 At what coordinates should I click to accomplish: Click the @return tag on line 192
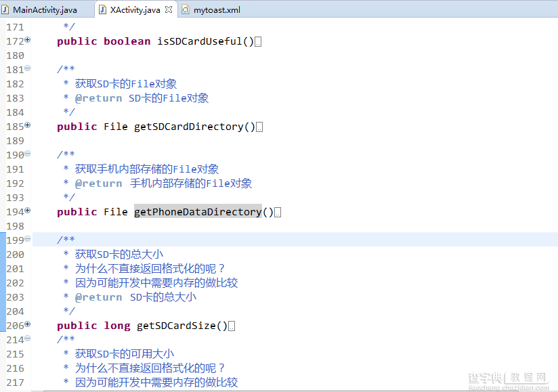pyautogui.click(x=99, y=183)
